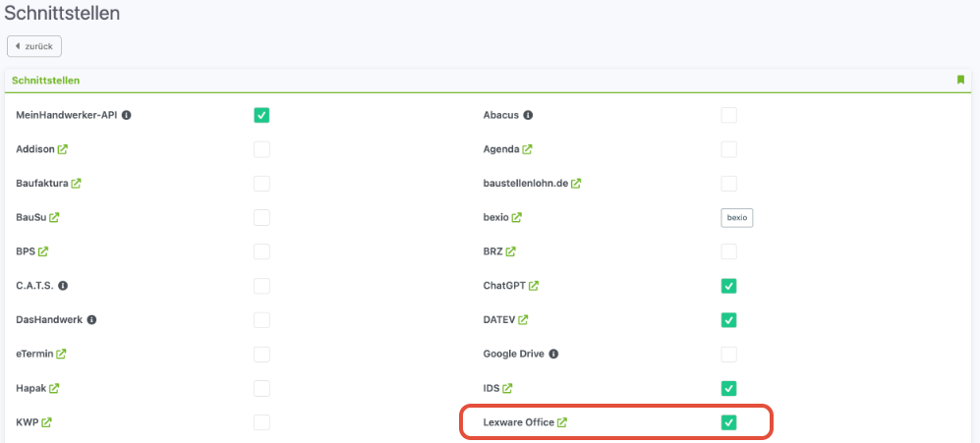Viewport: 980px width, 443px height.
Task: Open baustellenlohn.de external link icon
Action: [576, 184]
